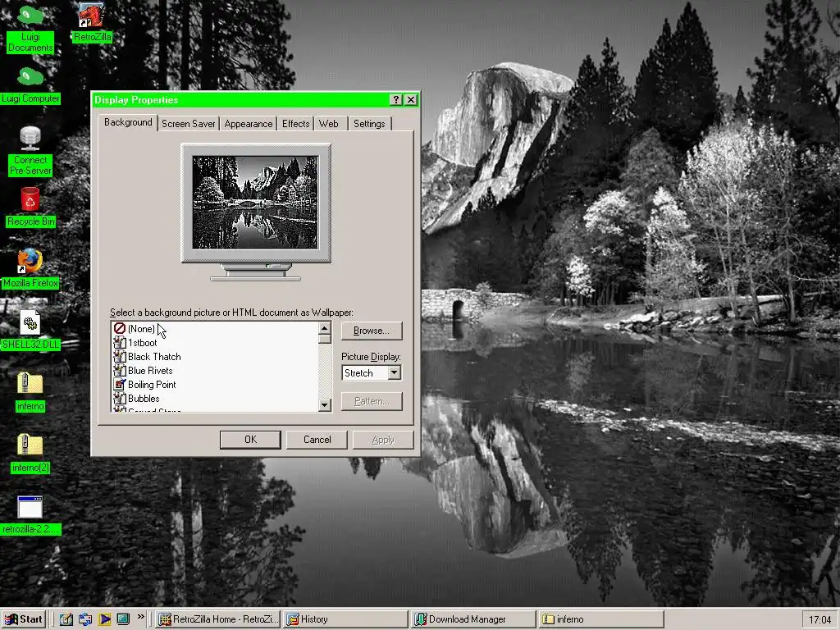Click the Display Properties title bar
The height and width of the screenshot is (630, 840).
tap(241, 99)
